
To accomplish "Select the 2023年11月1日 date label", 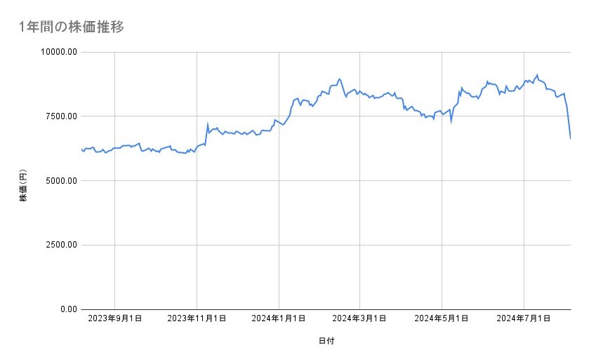I will [197, 318].
